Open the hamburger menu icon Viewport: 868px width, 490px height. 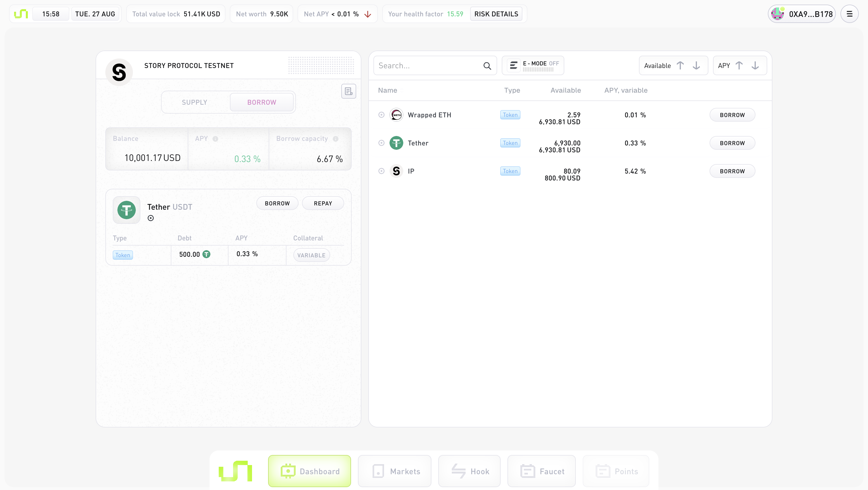(849, 14)
